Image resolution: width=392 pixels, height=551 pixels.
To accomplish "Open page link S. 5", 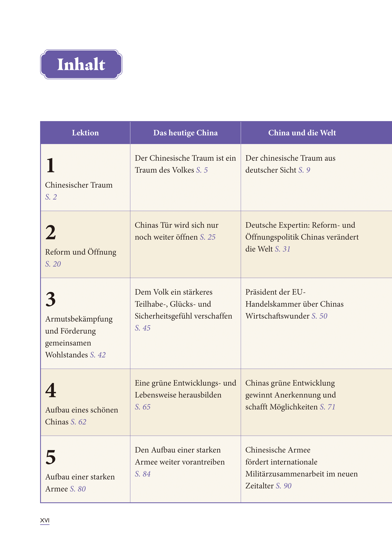I will (x=202, y=170).
